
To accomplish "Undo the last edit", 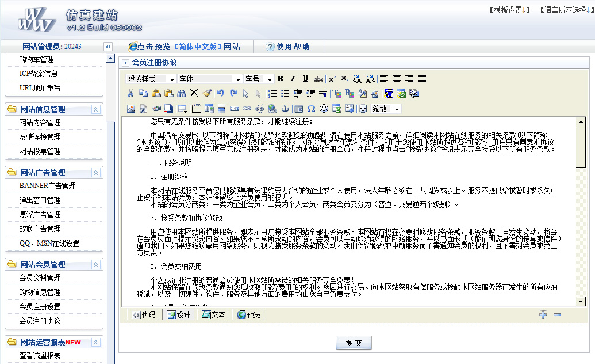I will tap(220, 93).
